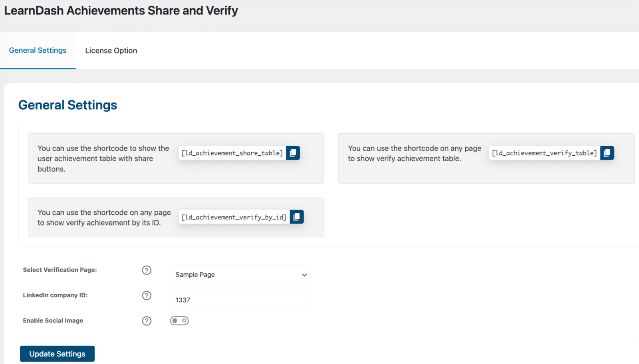Select the [ld_achievement_verify_by_id] shortcode text
639x364 pixels.
click(234, 217)
